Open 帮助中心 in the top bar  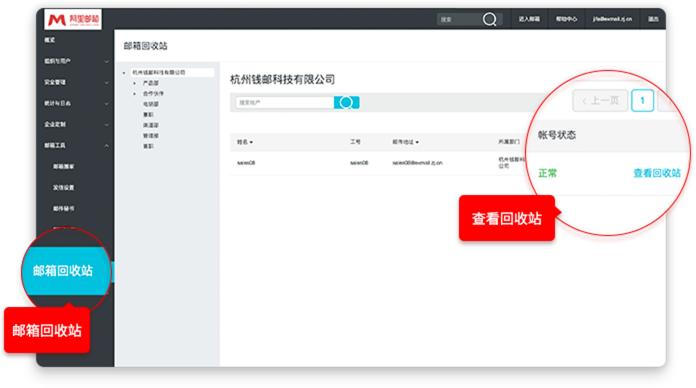tap(566, 19)
